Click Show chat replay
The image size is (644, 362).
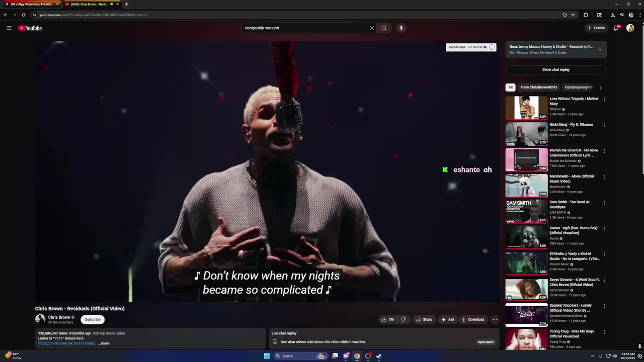[555, 70]
